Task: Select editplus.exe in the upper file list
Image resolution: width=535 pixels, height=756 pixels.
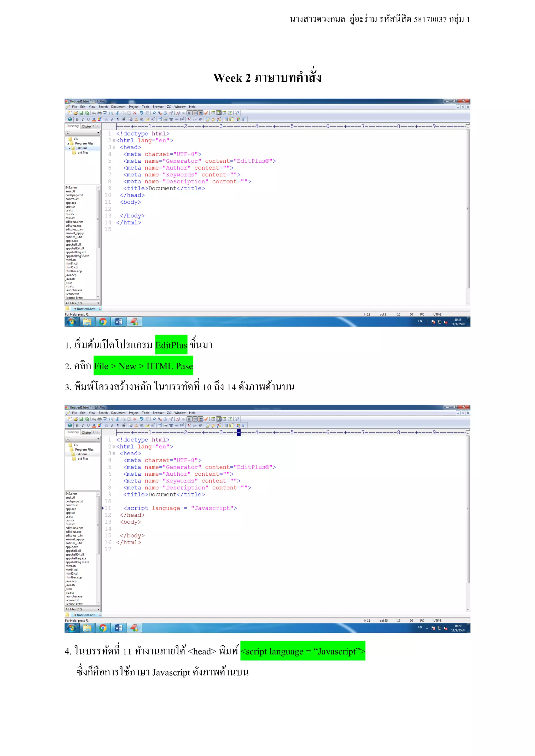Action: (x=73, y=226)
